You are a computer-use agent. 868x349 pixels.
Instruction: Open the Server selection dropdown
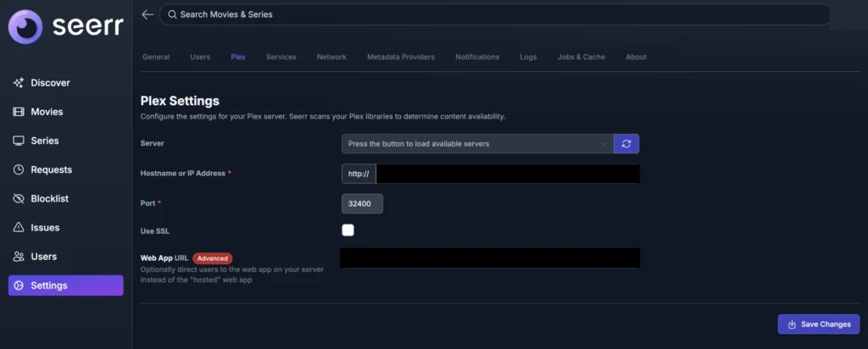click(477, 144)
